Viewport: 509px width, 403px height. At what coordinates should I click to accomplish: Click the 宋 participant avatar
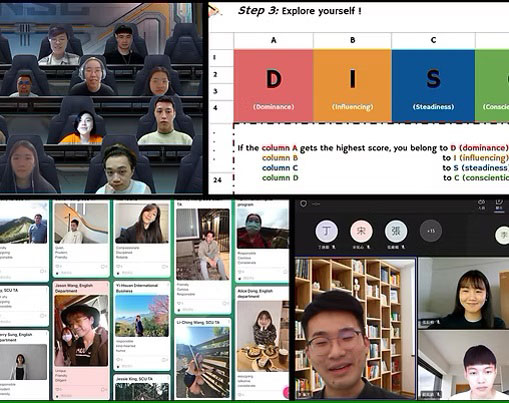tap(361, 231)
